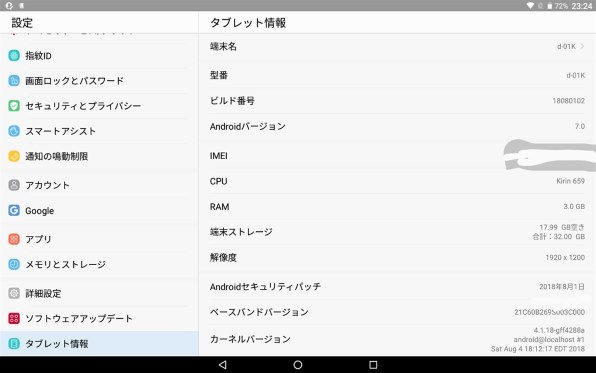Tap the RAM row label
The image size is (596, 373).
(x=219, y=207)
